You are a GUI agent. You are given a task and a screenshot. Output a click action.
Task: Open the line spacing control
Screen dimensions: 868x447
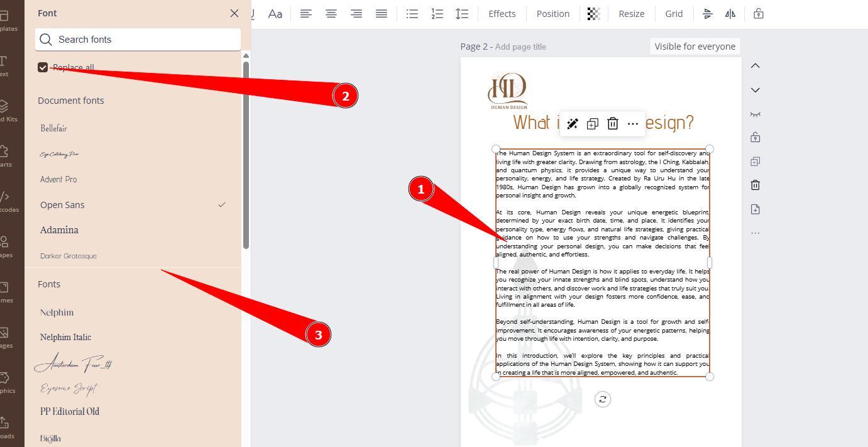[x=462, y=14]
